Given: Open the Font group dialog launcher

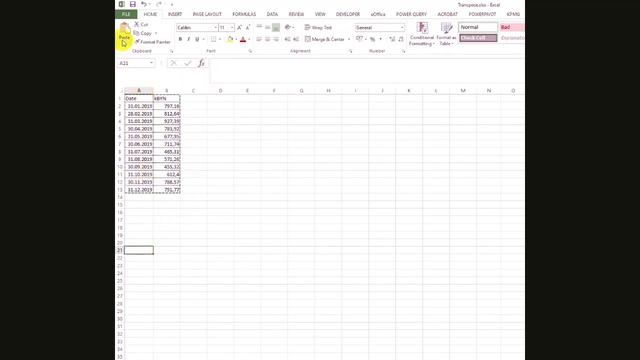Looking at the screenshot, I should [250, 51].
